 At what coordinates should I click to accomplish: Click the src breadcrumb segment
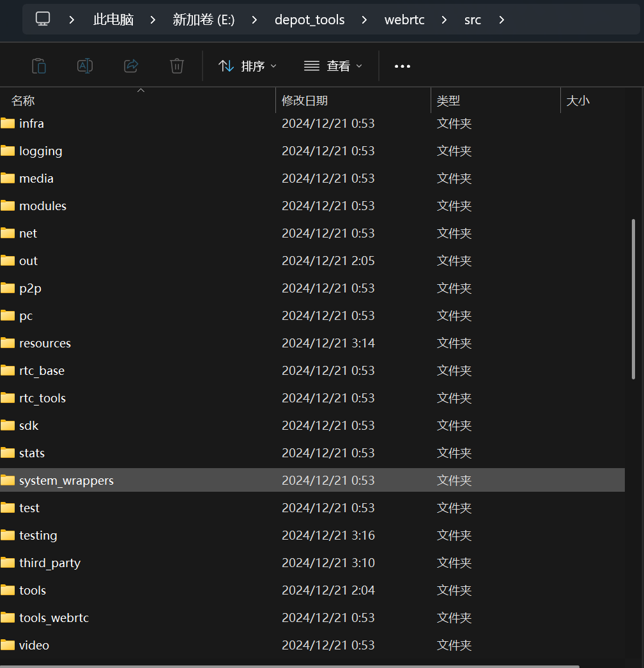coord(473,20)
